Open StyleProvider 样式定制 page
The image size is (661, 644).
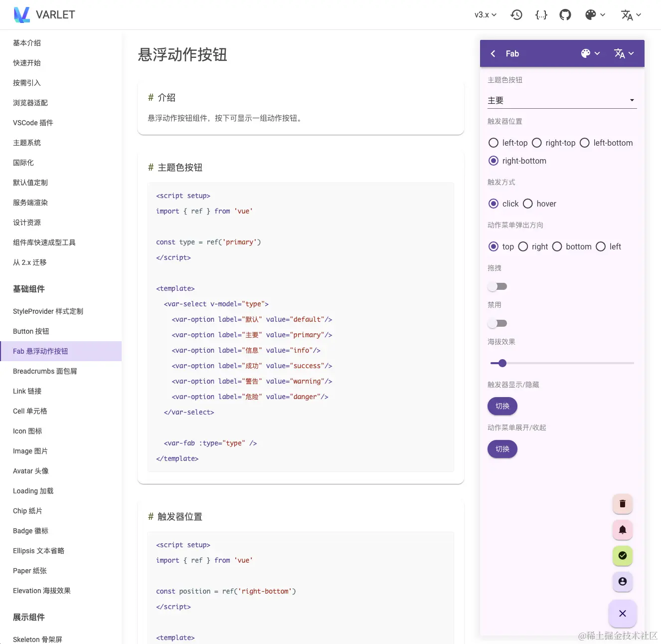[x=61, y=311]
